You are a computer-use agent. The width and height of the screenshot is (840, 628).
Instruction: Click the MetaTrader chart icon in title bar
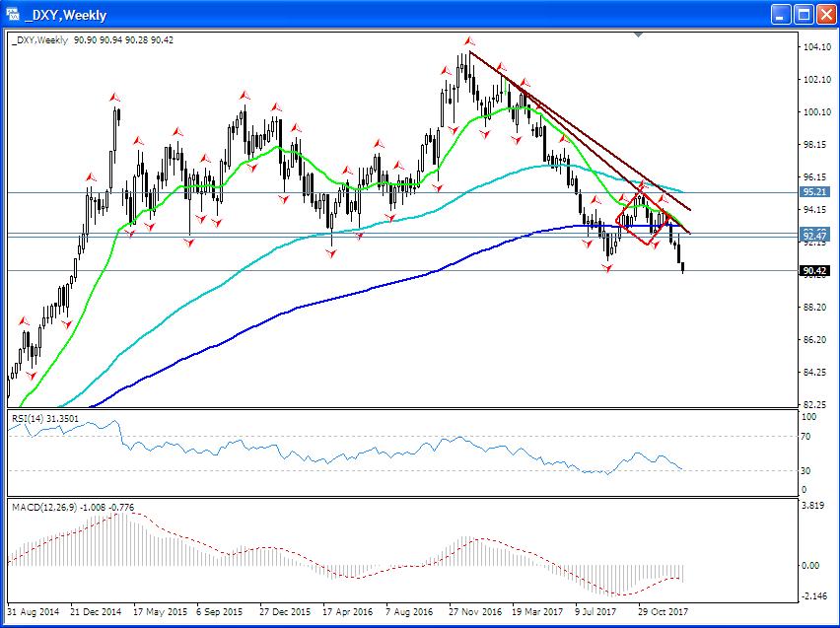click(12, 15)
